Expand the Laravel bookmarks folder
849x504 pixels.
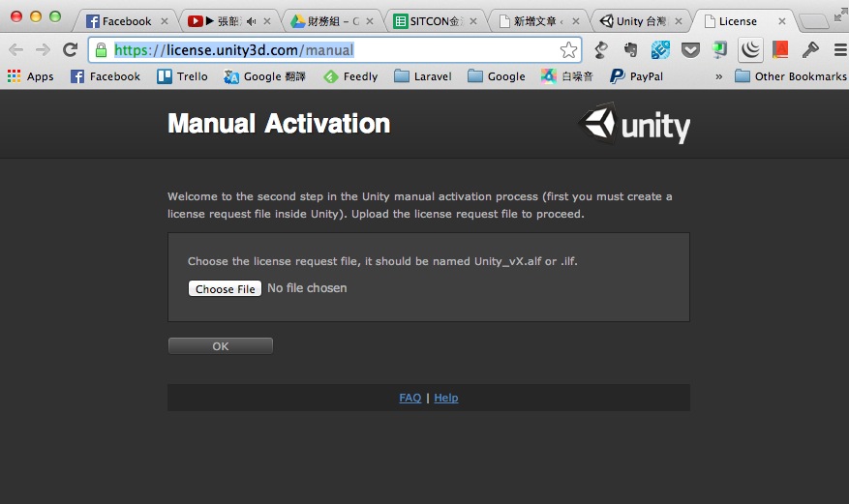[x=423, y=76]
